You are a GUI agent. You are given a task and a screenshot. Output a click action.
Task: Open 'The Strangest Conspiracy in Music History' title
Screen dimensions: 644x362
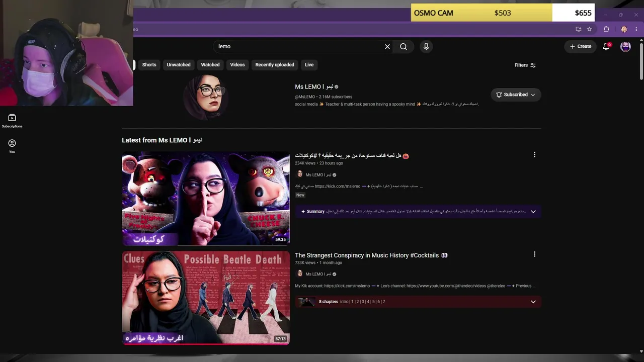tap(371, 255)
